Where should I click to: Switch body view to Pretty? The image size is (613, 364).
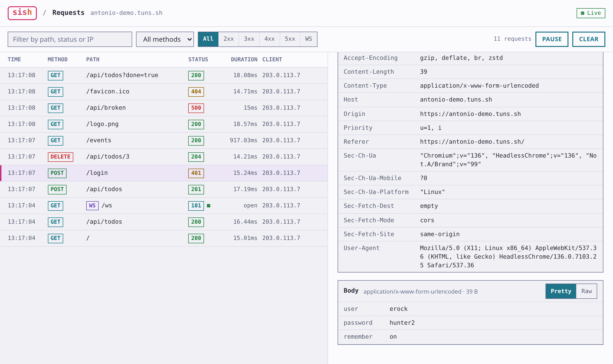point(561,291)
